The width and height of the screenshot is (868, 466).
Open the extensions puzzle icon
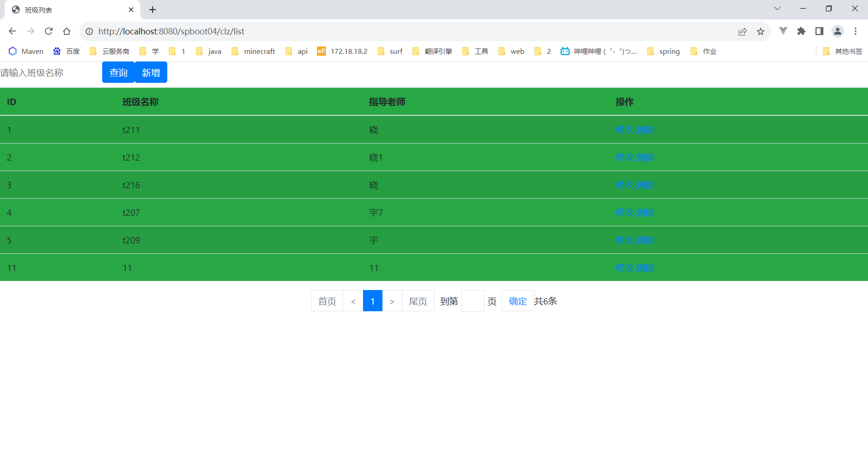801,31
